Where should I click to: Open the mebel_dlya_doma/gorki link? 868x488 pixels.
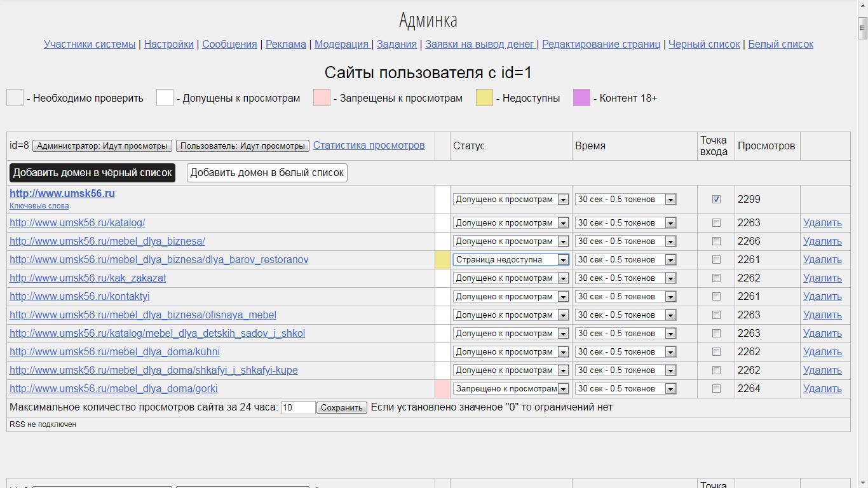[114, 389]
